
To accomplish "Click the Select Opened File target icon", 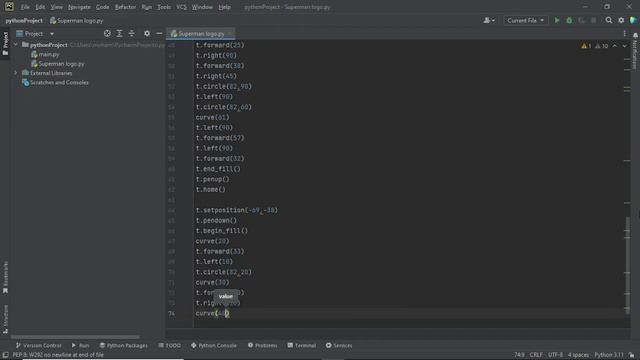I will [x=107, y=33].
